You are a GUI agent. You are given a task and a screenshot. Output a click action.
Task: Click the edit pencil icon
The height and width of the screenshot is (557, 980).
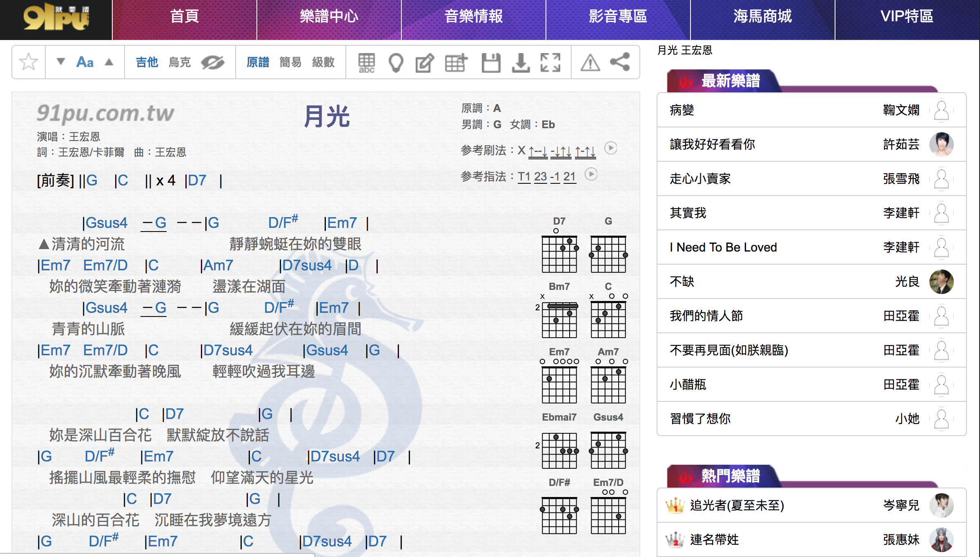pyautogui.click(x=425, y=63)
